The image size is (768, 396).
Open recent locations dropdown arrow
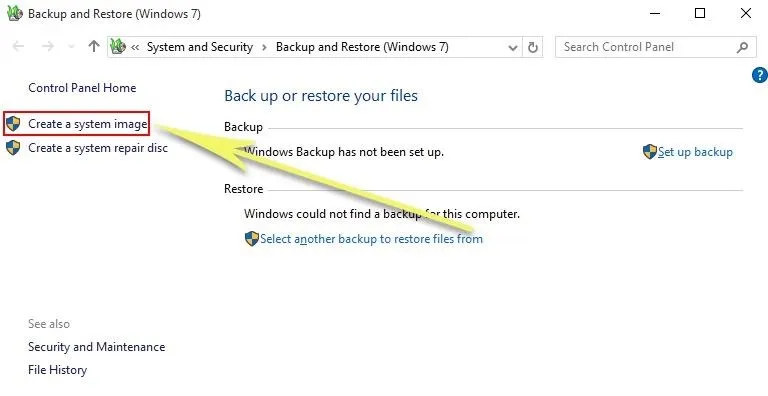71,47
